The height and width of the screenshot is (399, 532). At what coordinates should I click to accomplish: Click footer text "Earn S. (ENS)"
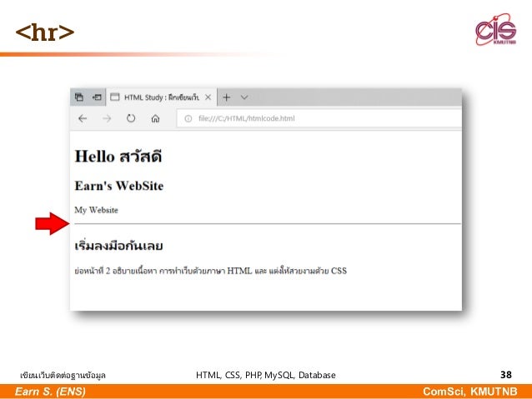pyautogui.click(x=50, y=392)
